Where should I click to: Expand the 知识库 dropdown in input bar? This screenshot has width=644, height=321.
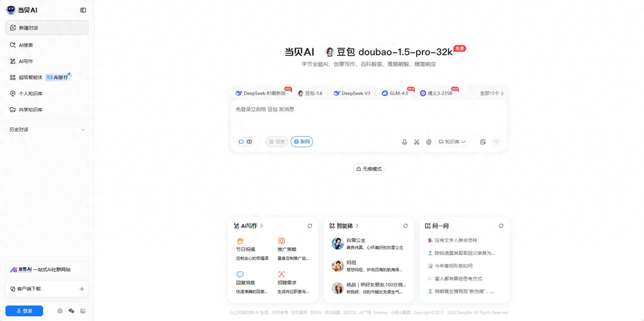[x=452, y=142]
